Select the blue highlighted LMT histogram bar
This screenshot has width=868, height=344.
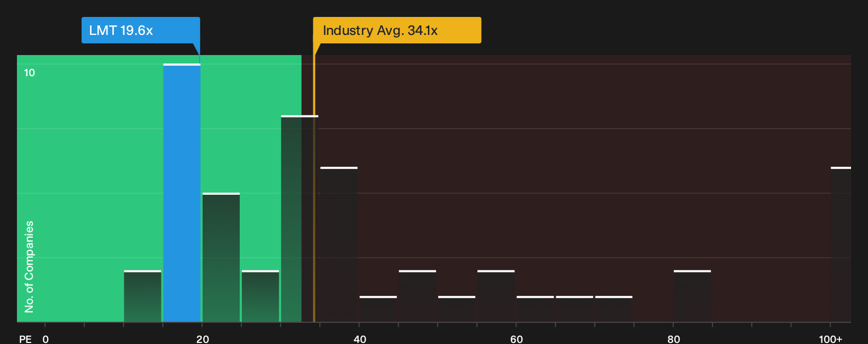(182, 193)
